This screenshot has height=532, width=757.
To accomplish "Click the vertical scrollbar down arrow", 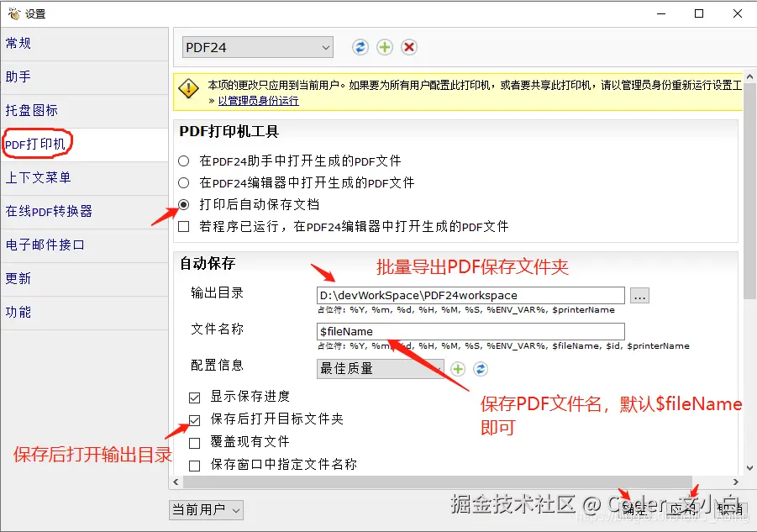I will 749,468.
